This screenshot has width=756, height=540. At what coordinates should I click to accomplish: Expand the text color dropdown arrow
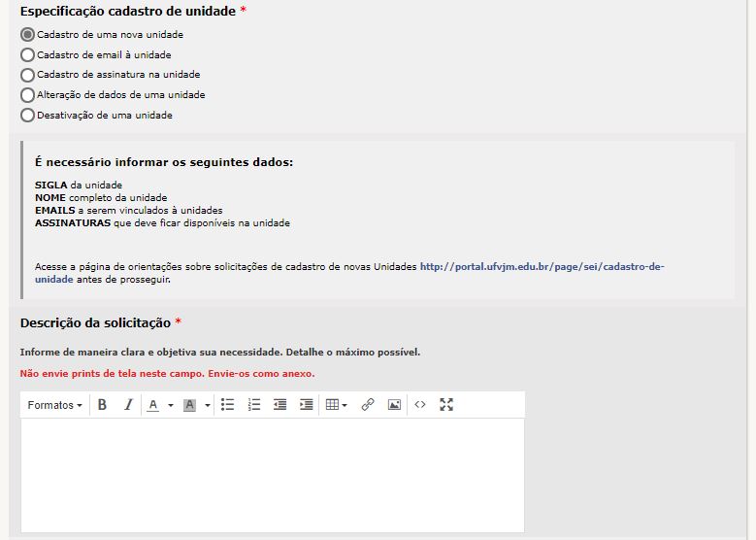[x=171, y=405]
